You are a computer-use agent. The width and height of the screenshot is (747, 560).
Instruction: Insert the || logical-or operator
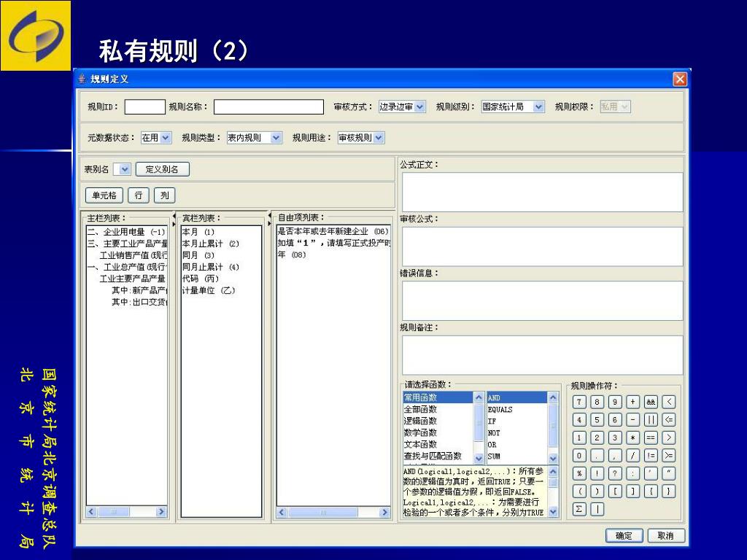pyautogui.click(x=651, y=419)
